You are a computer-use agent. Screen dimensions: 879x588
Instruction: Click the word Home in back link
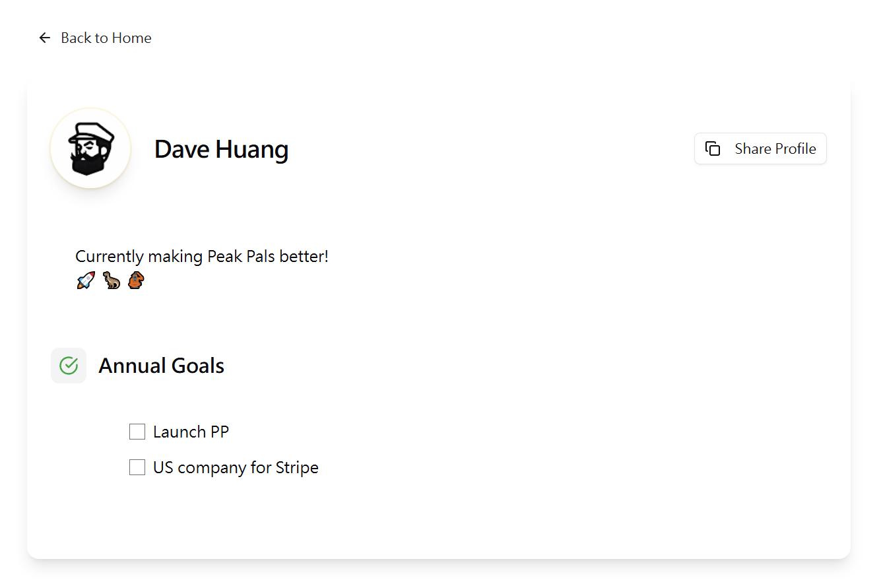click(x=131, y=38)
